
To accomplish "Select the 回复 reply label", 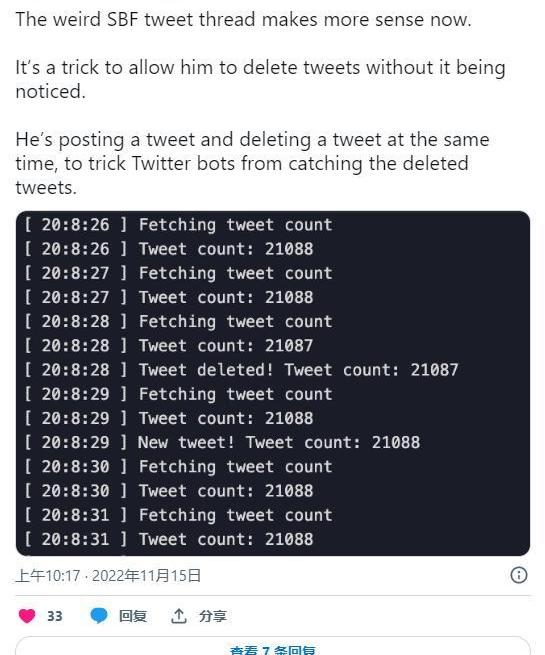I will [x=133, y=616].
